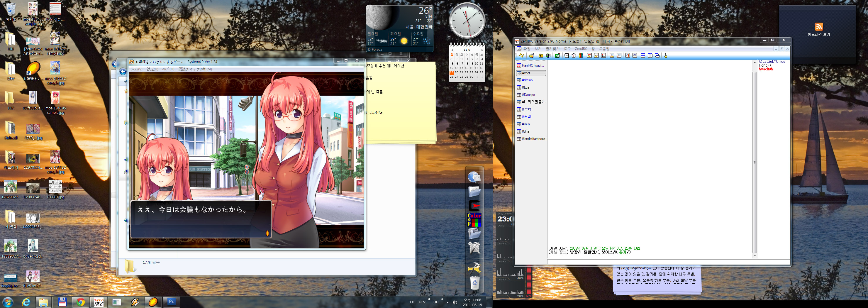Open the stopwatch timer icon in ZeroIRC toolbar
This screenshot has width=868, height=308.
click(574, 56)
